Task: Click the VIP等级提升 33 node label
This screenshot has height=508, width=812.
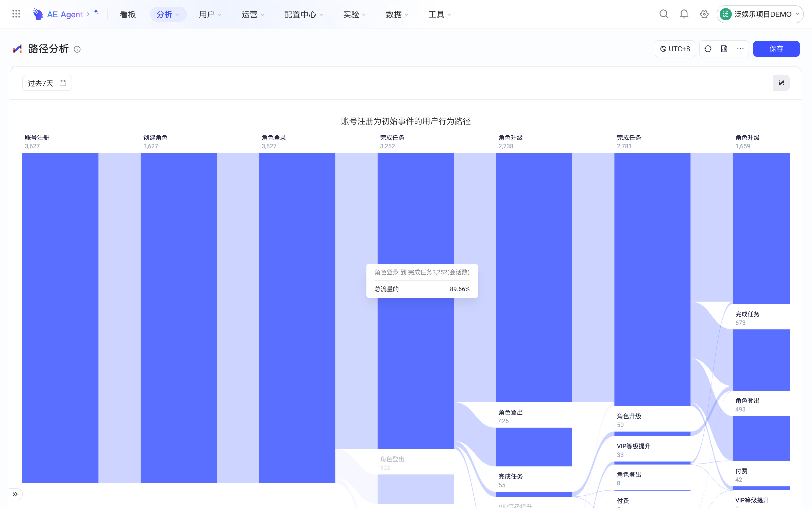Action: click(634, 450)
